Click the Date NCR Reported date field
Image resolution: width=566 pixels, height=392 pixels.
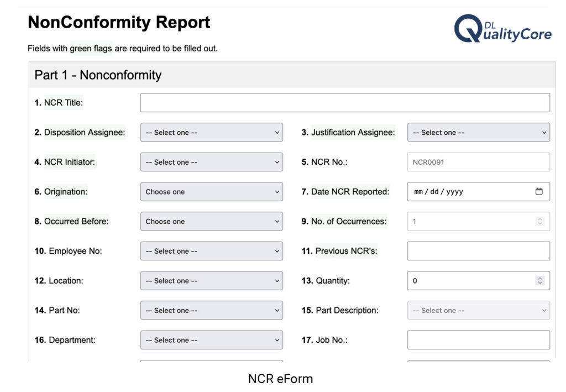click(479, 191)
